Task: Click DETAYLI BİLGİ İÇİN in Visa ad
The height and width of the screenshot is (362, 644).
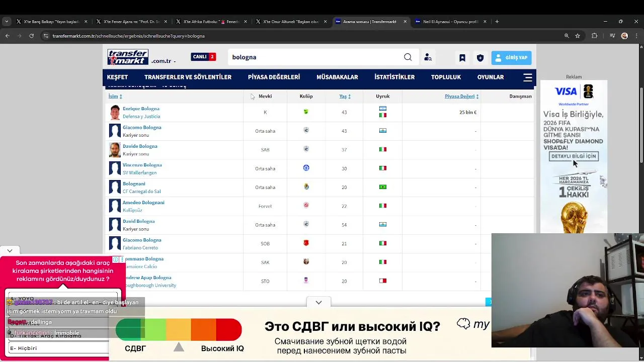Action: [x=574, y=156]
